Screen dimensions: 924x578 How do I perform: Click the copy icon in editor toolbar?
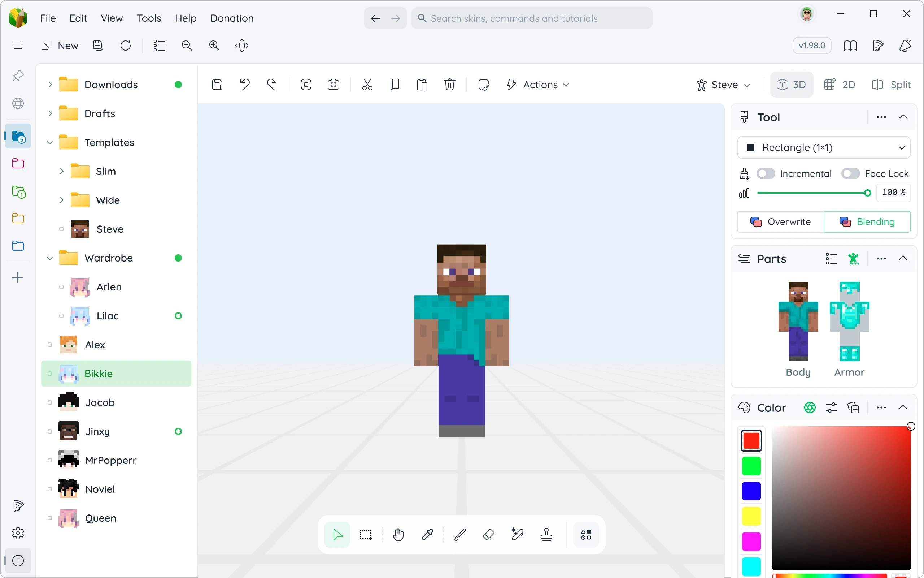point(395,85)
